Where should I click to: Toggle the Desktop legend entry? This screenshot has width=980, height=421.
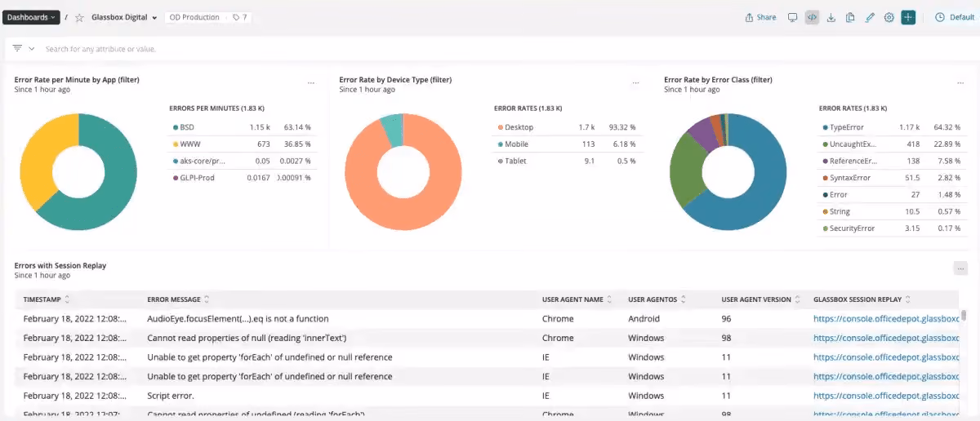click(568, 128)
